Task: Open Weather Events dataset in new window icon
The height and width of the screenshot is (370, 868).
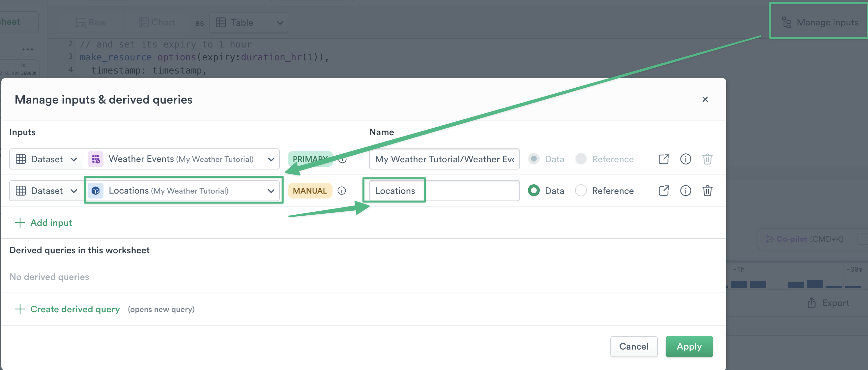Action: coord(663,159)
